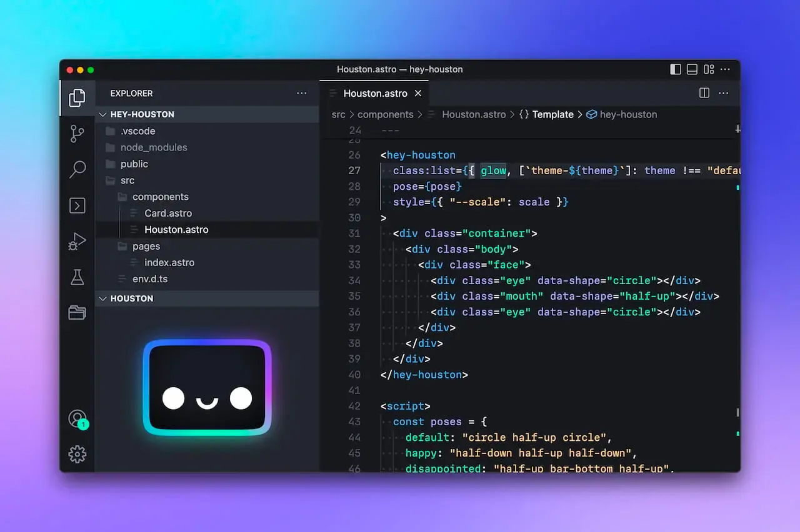
Task: Close the Houston.astro tab
Action: pyautogui.click(x=418, y=93)
